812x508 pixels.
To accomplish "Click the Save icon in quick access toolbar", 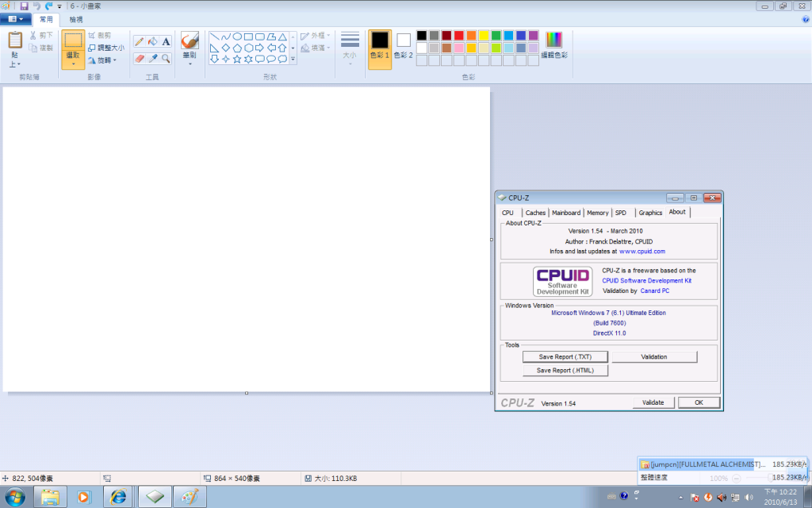I will 25,6.
